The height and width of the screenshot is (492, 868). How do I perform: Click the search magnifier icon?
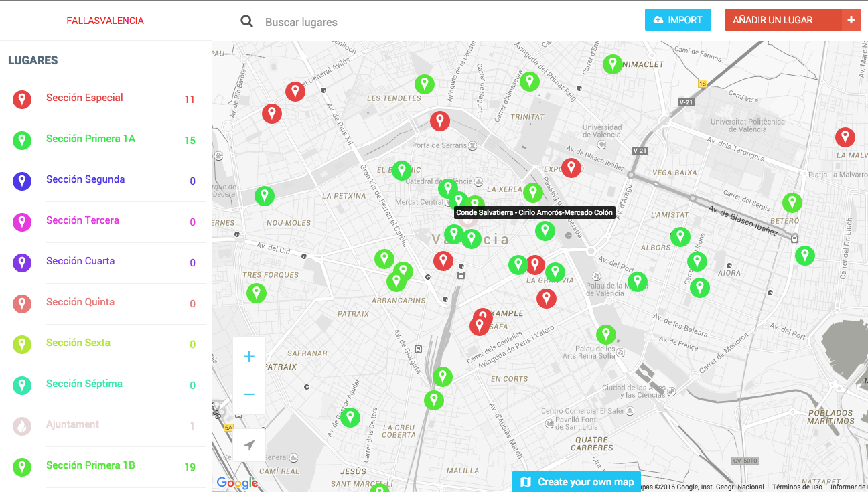tap(247, 21)
